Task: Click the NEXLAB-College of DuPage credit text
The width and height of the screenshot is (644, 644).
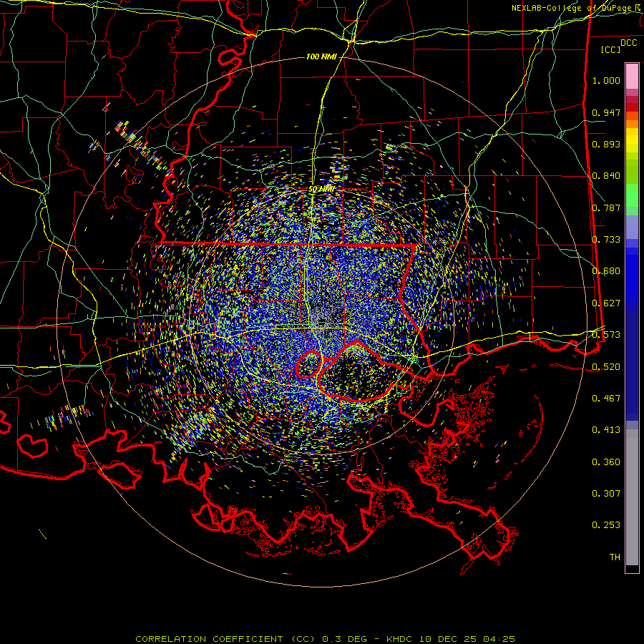Action: click(573, 8)
